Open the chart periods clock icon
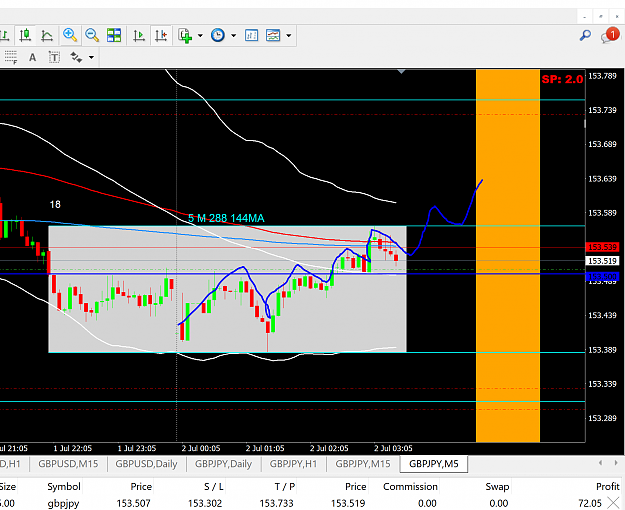Viewport: 625px width, 510px height. pyautogui.click(x=218, y=35)
